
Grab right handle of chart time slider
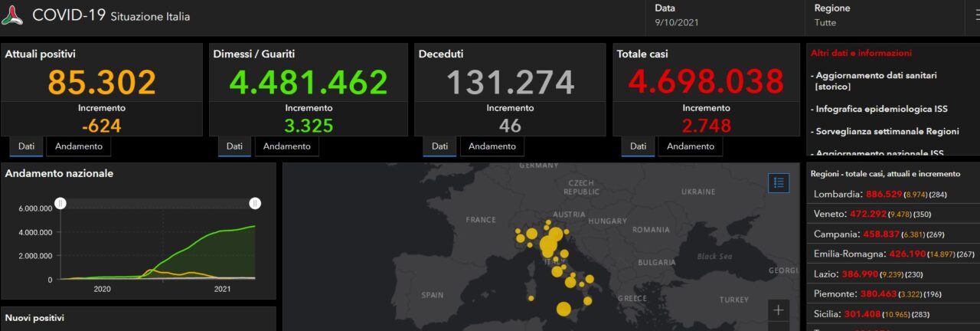255,203
